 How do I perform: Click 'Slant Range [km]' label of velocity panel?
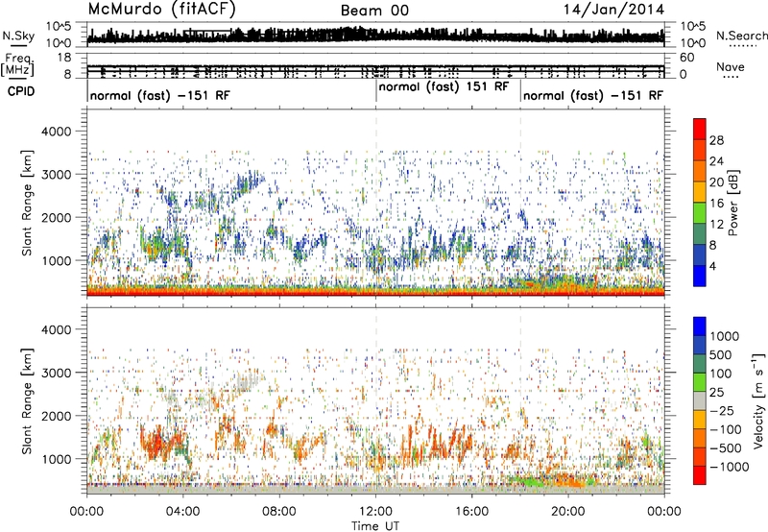point(27,400)
